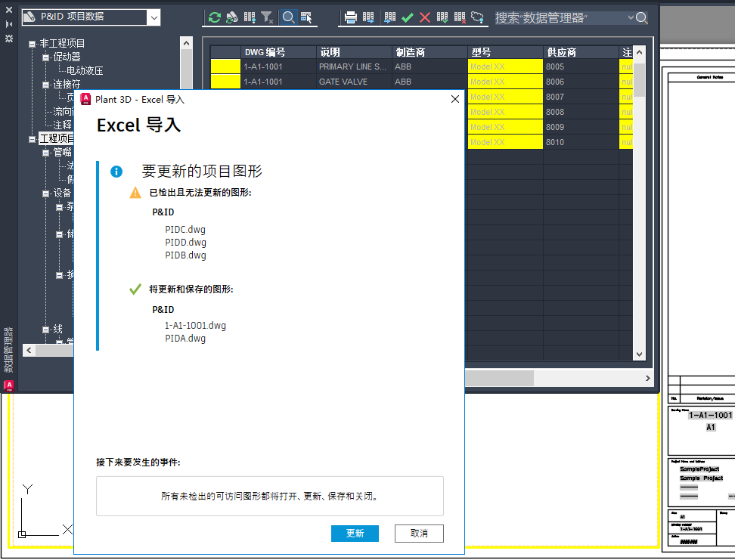Viewport: 735px width, 560px height.
Task: Click the 说明 column header
Action: click(354, 52)
